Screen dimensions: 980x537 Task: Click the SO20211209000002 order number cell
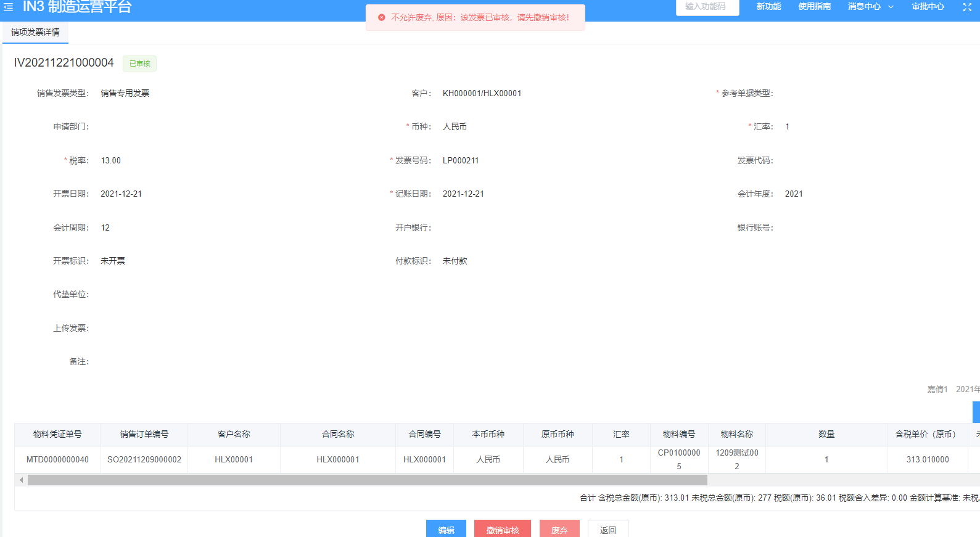click(x=144, y=459)
